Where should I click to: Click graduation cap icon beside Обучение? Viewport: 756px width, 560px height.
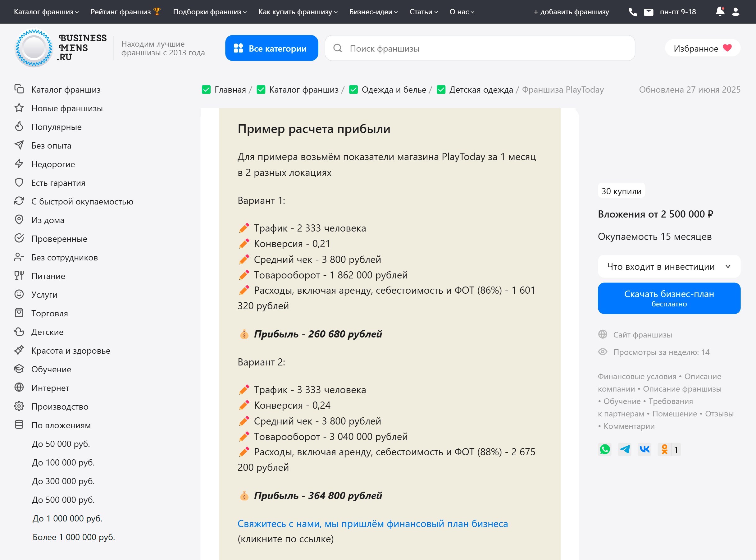(19, 369)
